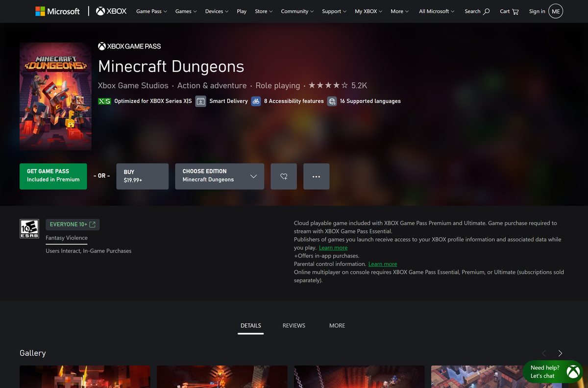The image size is (588, 388).
Task: Open the more options ellipsis button
Action: [317, 176]
